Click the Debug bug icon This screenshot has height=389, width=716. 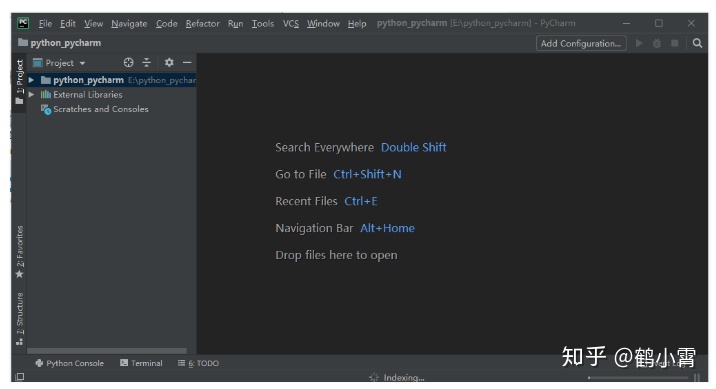pos(657,43)
